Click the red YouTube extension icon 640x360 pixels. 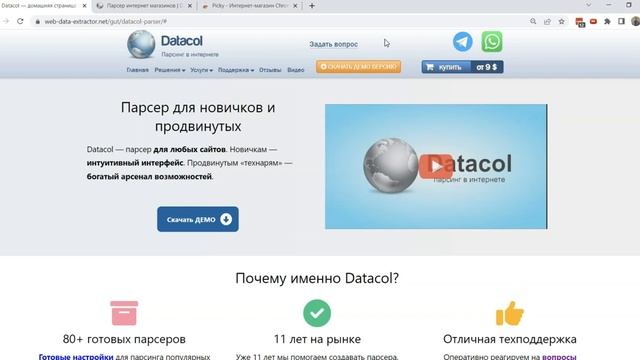pyautogui.click(x=593, y=21)
